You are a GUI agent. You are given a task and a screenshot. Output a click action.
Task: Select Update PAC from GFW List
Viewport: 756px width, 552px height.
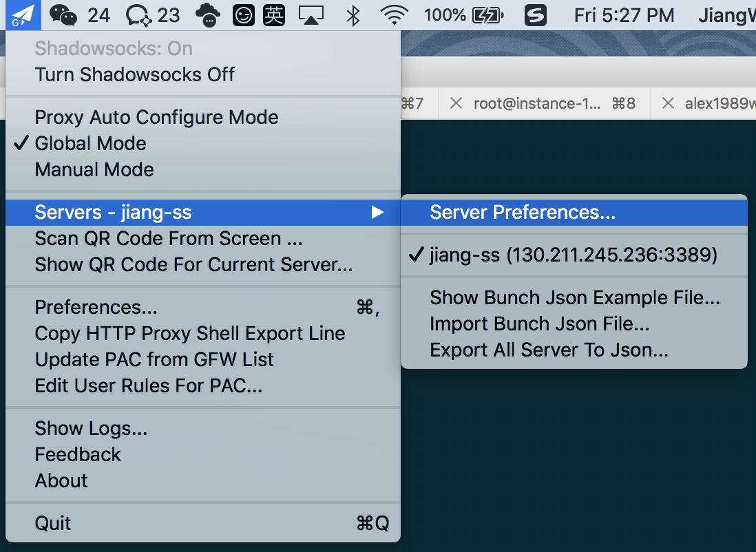203,359
